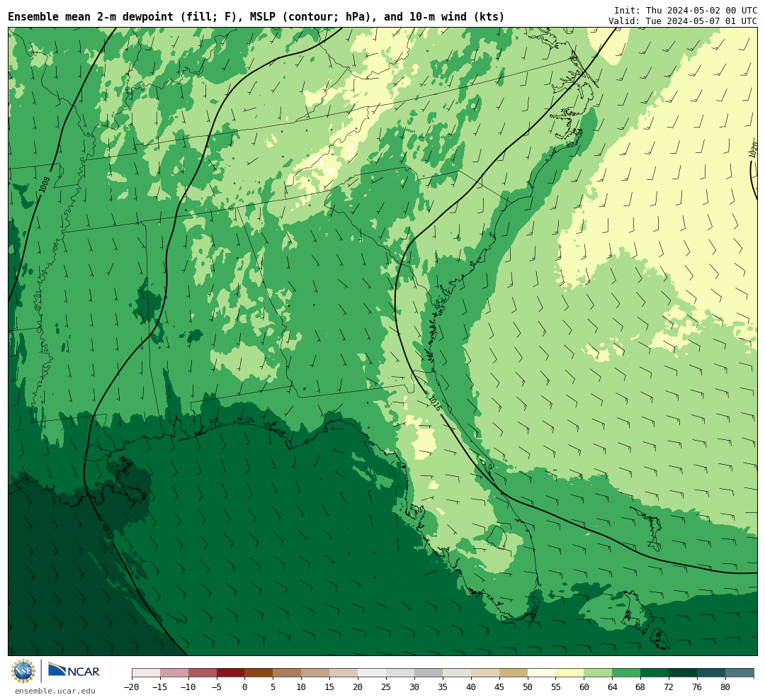Pick the gray swatch between 25 and 30
The width and height of the screenshot is (765, 700).
coord(400,673)
